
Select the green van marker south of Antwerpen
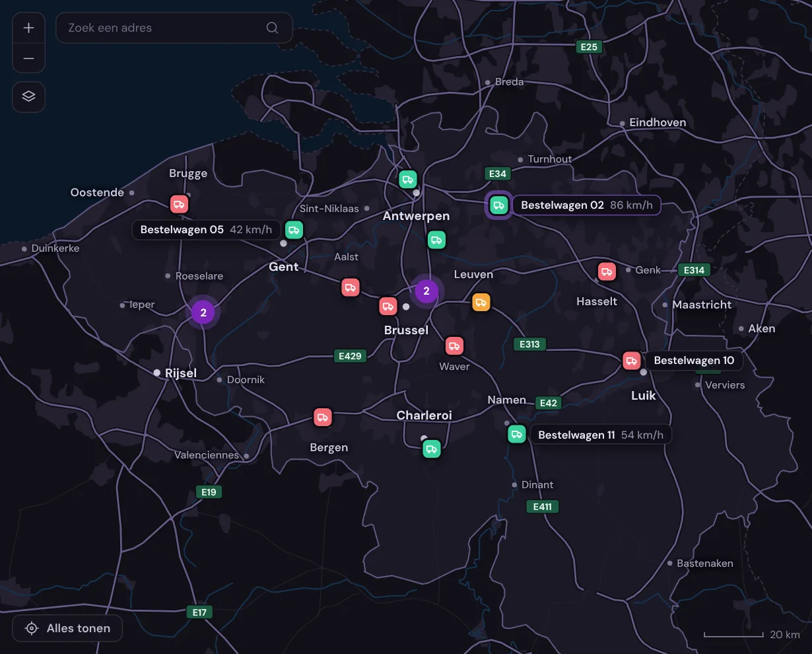[x=436, y=240]
